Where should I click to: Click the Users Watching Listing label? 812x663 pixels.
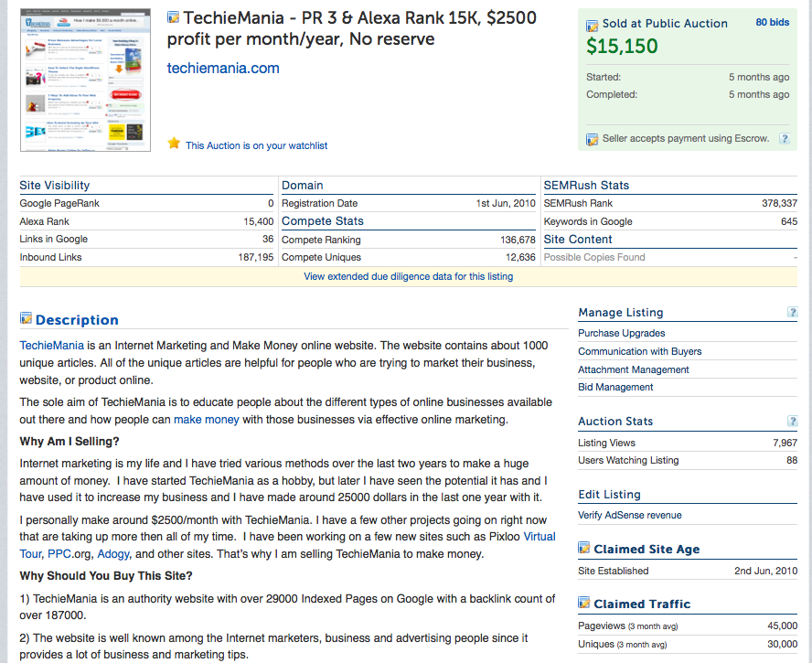coord(629,460)
